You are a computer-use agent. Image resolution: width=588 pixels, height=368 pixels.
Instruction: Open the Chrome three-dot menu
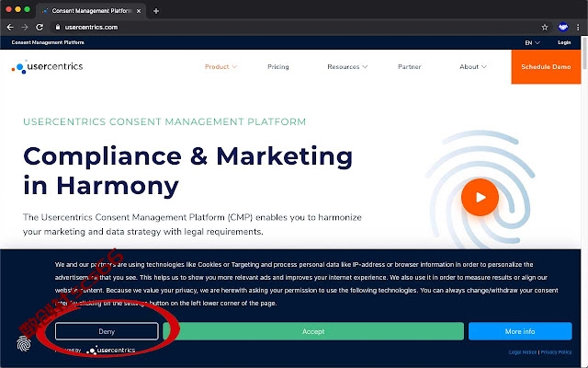(578, 27)
